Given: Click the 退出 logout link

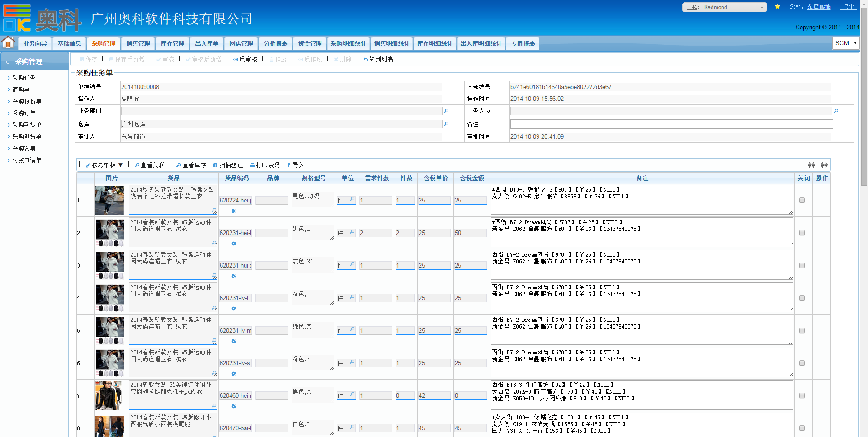Looking at the screenshot, I should (848, 7).
